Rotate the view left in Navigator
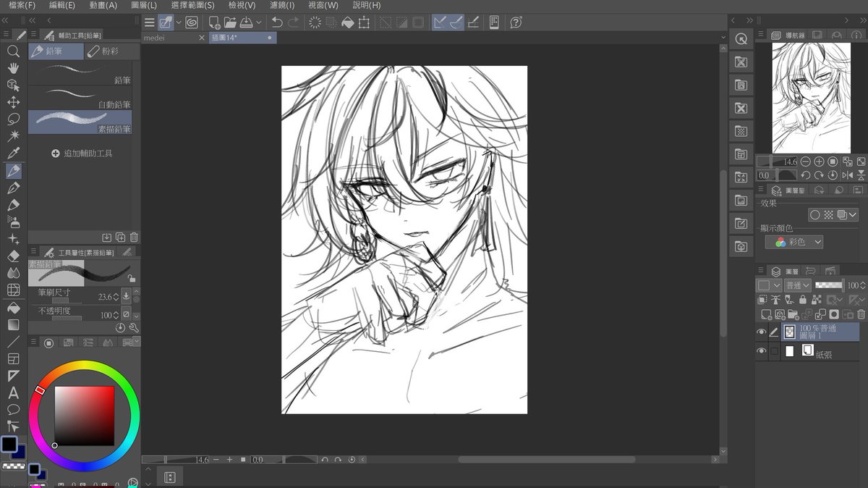The height and width of the screenshot is (488, 868). coord(805,175)
